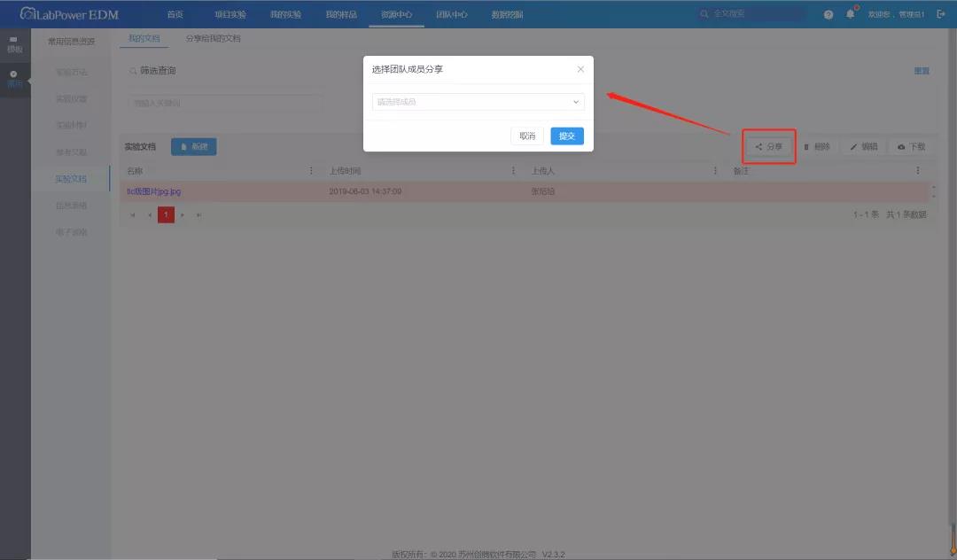Click the iLabPower EDM logo

coord(69,14)
